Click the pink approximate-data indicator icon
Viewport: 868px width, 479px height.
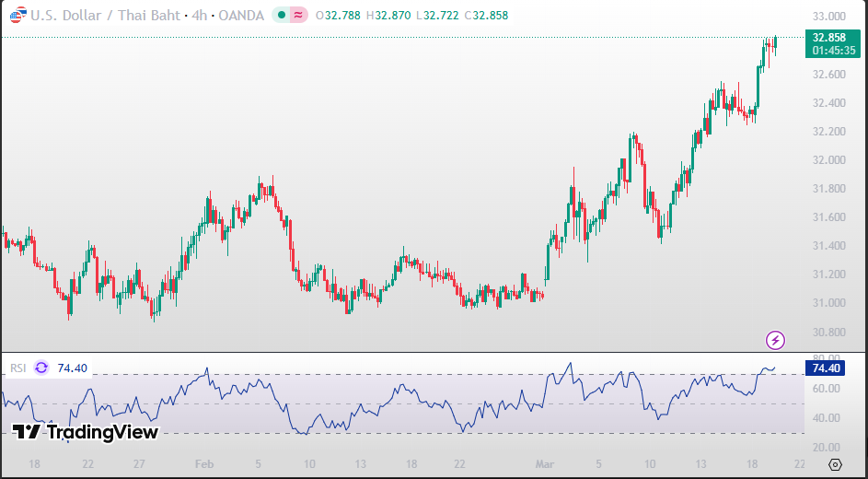tap(299, 16)
